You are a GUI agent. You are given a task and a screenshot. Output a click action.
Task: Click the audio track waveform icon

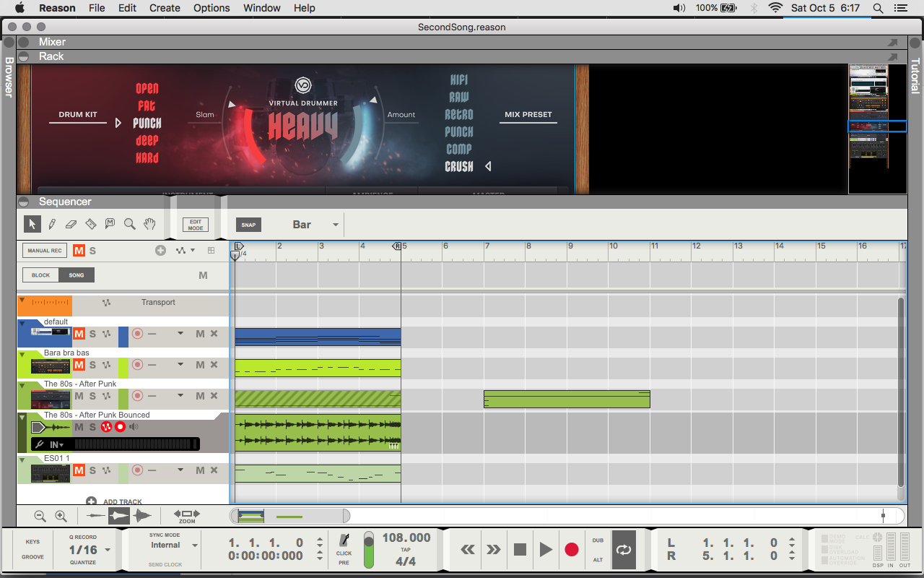point(51,427)
